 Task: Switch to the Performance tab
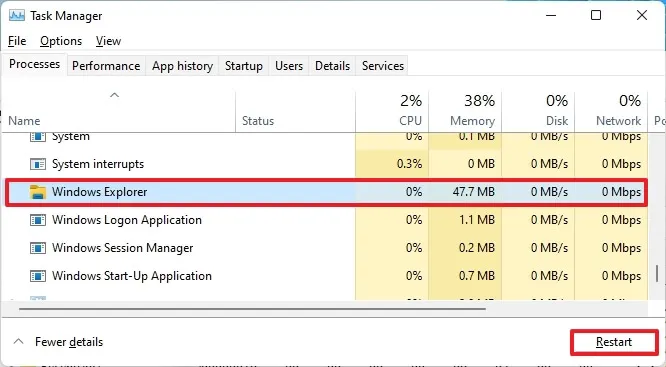(x=106, y=66)
